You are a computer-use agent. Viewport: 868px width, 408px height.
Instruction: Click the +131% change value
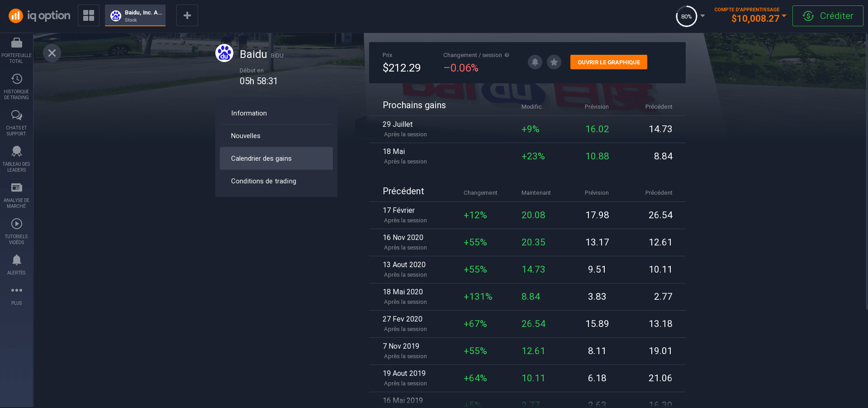(x=478, y=297)
